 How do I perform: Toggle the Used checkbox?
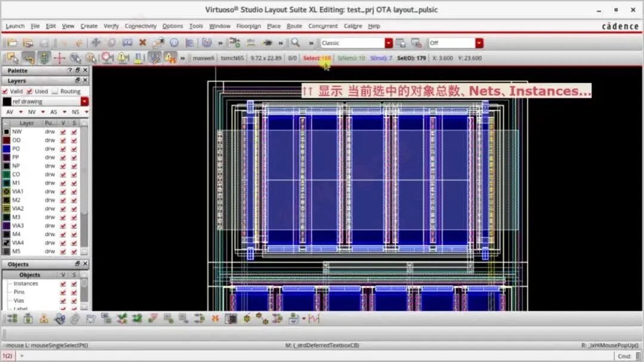[30, 91]
